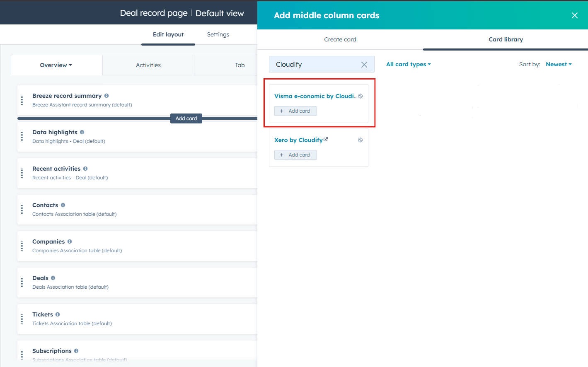This screenshot has width=588, height=367.
Task: Click the info icon beside Breeze record summary
Action: [x=106, y=96]
